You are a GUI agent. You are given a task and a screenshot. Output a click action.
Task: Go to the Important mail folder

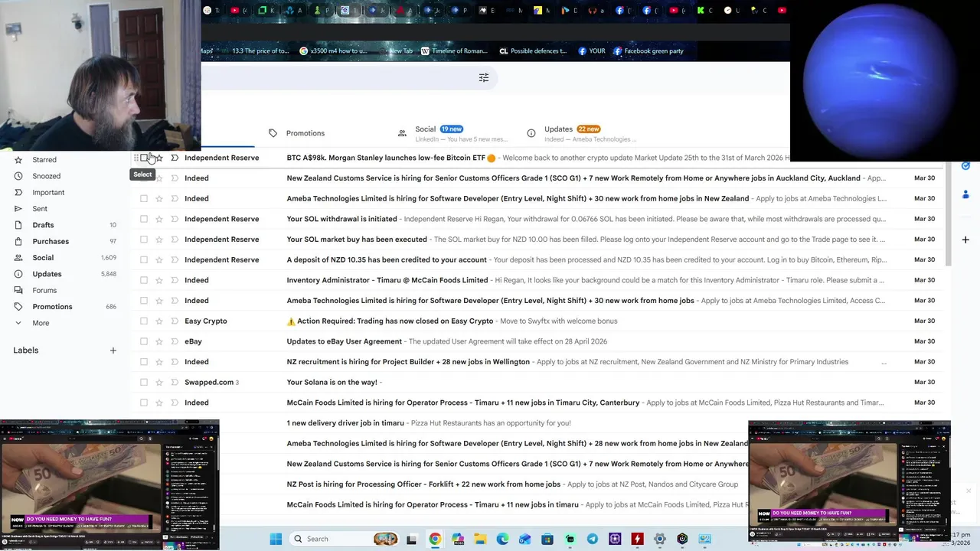pyautogui.click(x=48, y=193)
